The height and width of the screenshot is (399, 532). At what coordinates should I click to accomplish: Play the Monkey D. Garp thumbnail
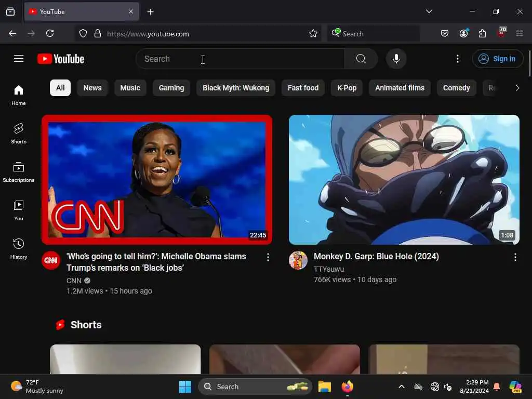point(404,179)
